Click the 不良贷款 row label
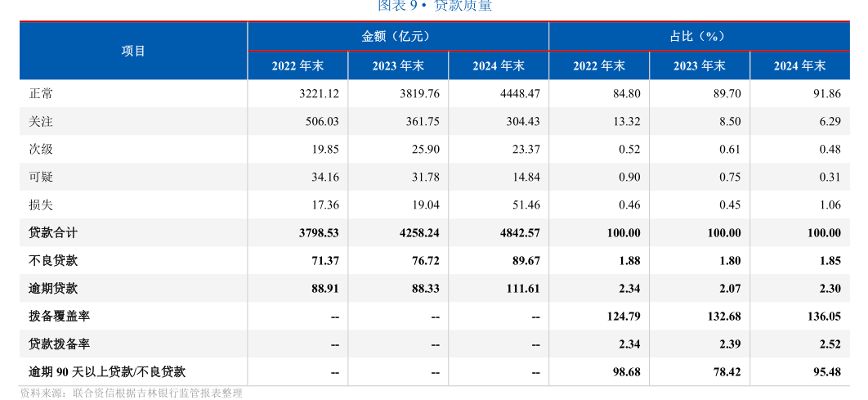868x400 pixels. pos(53,261)
